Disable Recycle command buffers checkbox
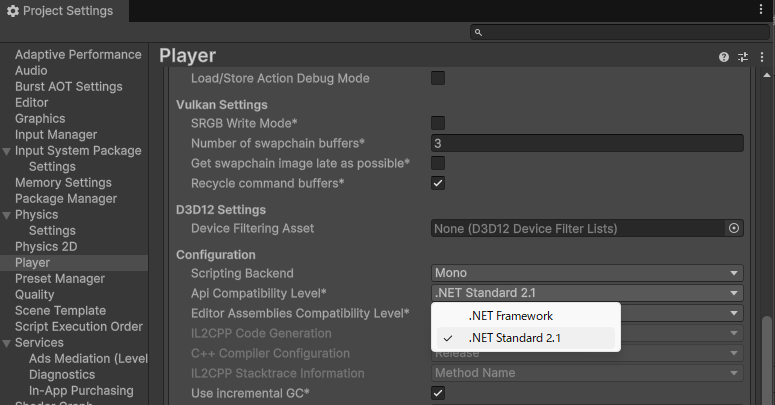 coord(438,183)
